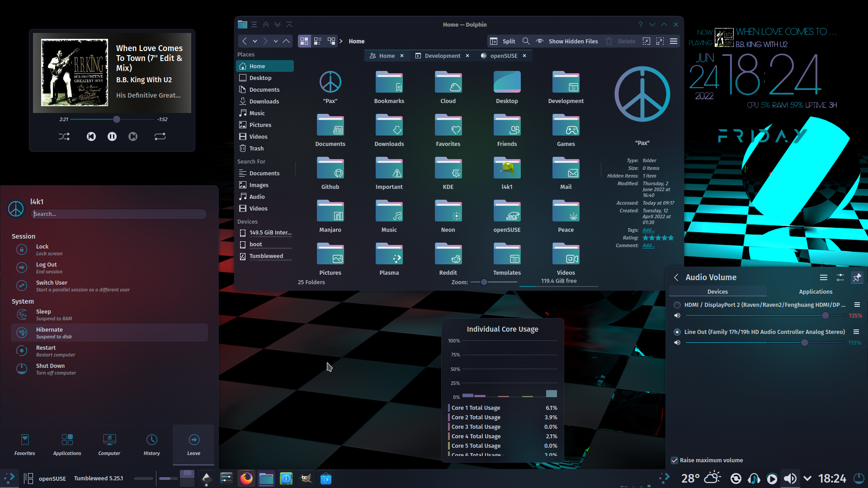Select Favorites tab in launcher
The width and height of the screenshot is (868, 488).
[25, 445]
